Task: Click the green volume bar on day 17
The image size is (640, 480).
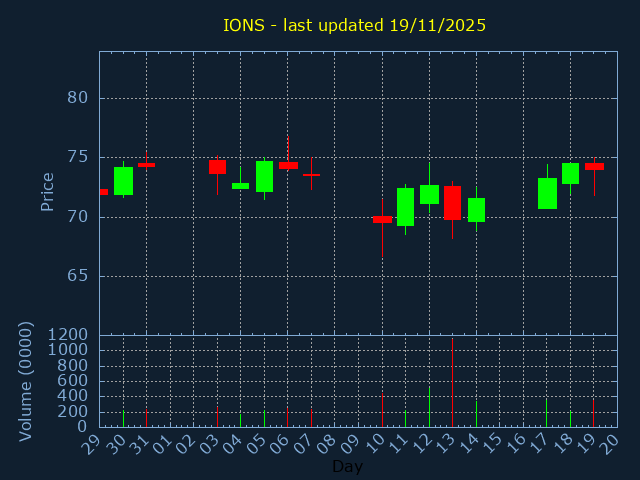Action: coord(546,413)
